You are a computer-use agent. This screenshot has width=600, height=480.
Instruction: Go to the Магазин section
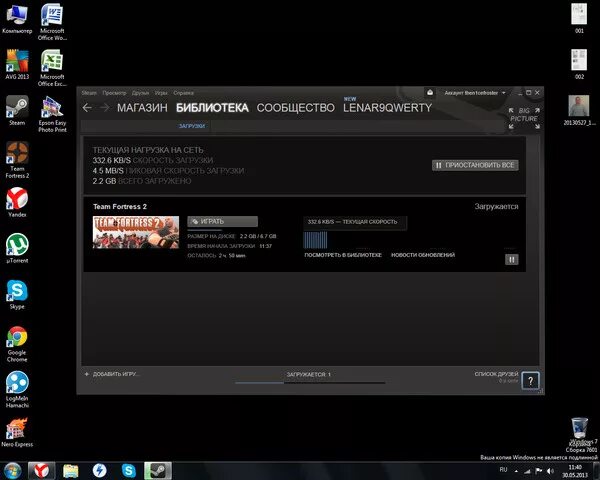[142, 108]
